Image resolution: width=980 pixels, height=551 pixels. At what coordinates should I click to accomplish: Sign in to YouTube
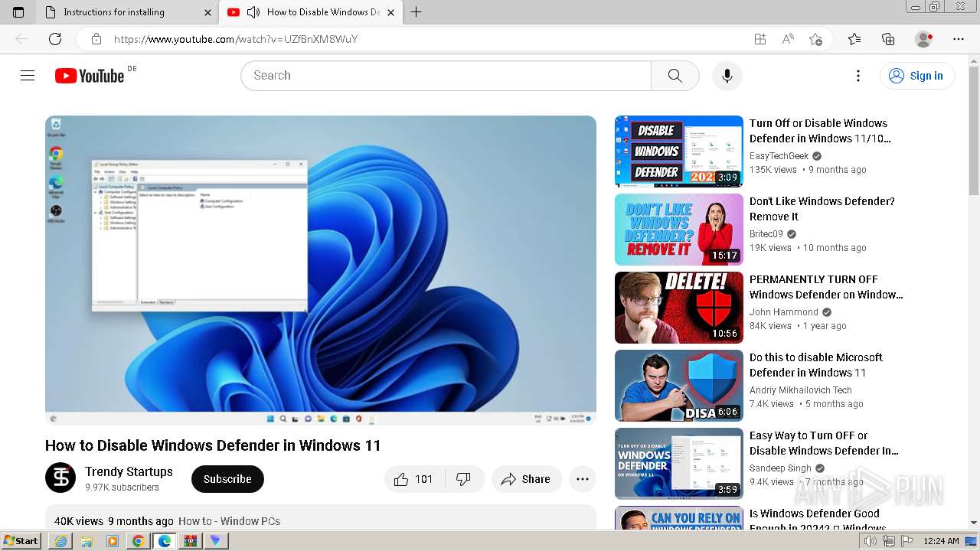[916, 76]
